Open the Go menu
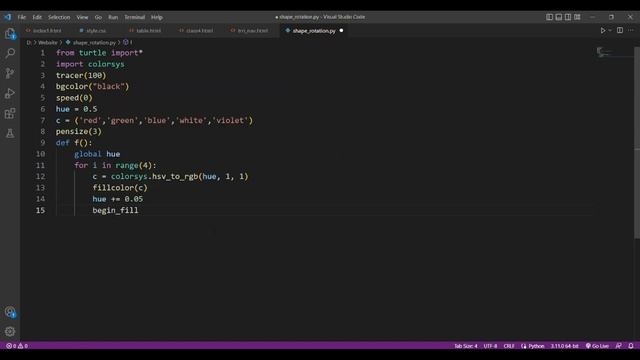The image size is (640, 360). pyautogui.click(x=98, y=17)
